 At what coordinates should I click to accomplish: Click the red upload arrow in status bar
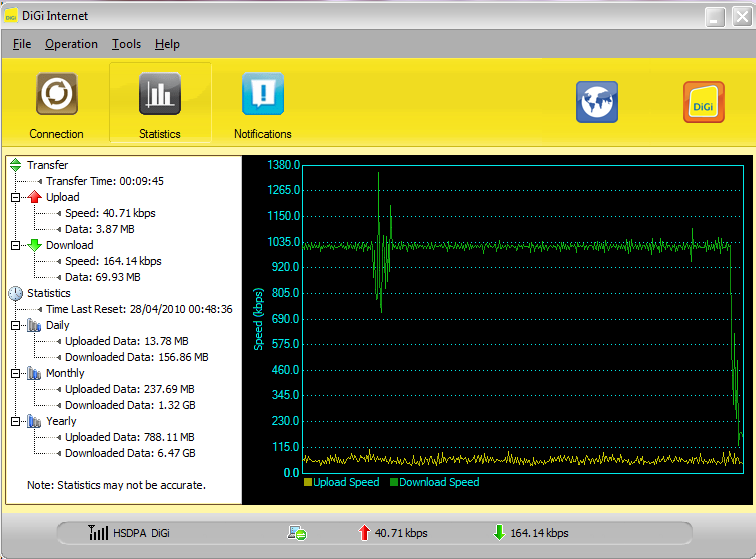pos(364,533)
